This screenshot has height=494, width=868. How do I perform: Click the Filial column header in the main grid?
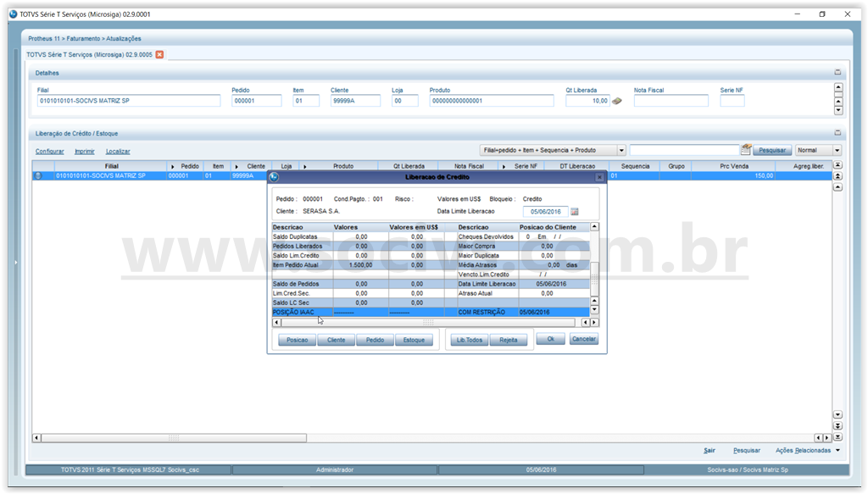(111, 166)
